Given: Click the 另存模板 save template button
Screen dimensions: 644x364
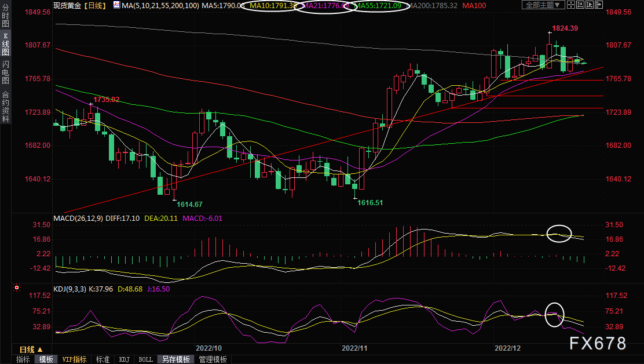Looking at the screenshot, I should (175, 359).
